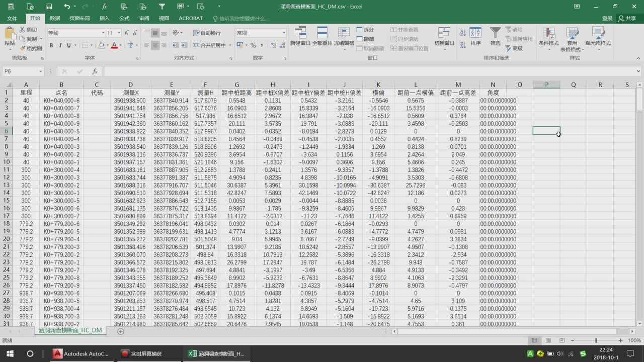Image resolution: width=644 pixels, height=362 pixels.
Task: Click New Window (新建窗口)
Action: [300, 36]
